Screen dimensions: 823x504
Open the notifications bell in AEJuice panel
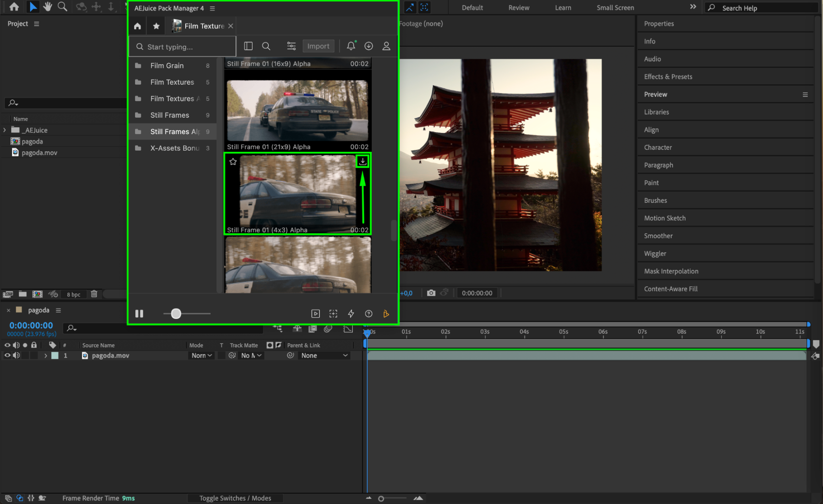[351, 46]
